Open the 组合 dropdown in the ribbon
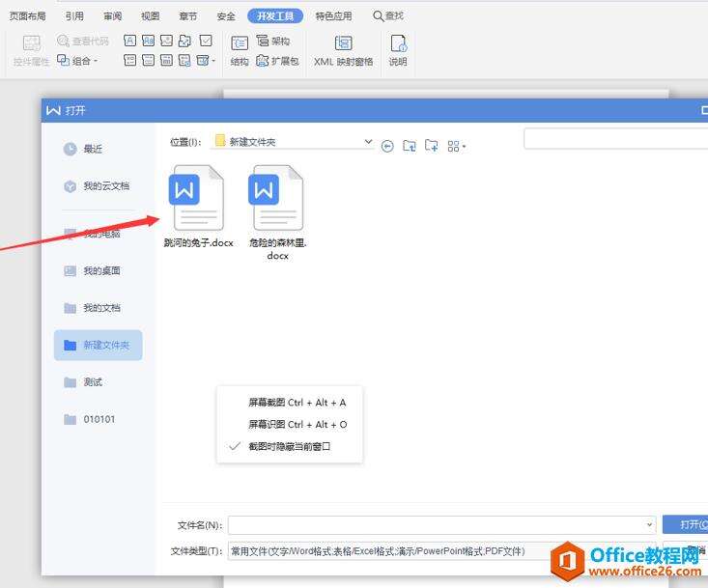Image resolution: width=708 pixels, height=588 pixels. (78, 61)
